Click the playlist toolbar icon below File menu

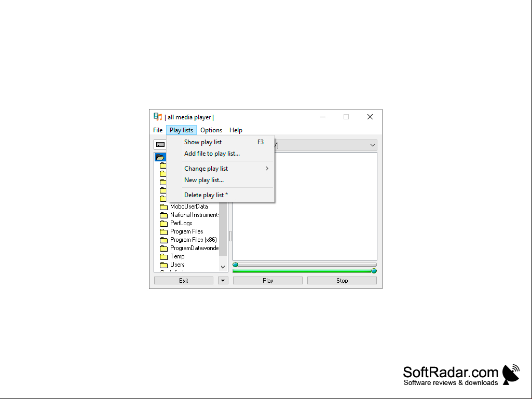[x=160, y=145]
